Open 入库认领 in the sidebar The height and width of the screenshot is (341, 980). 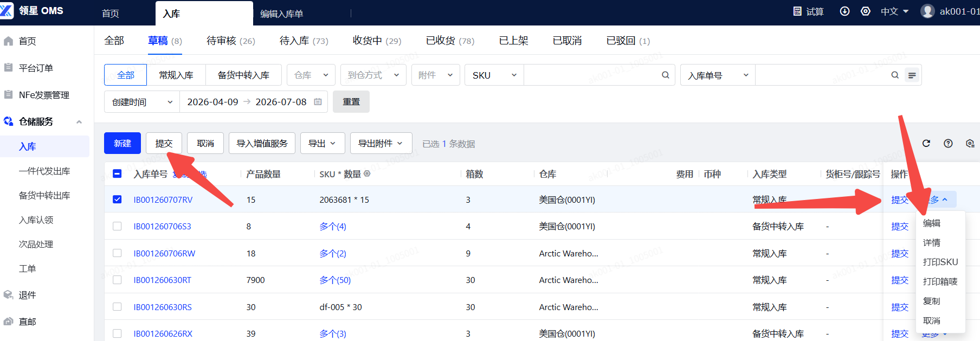(36, 220)
